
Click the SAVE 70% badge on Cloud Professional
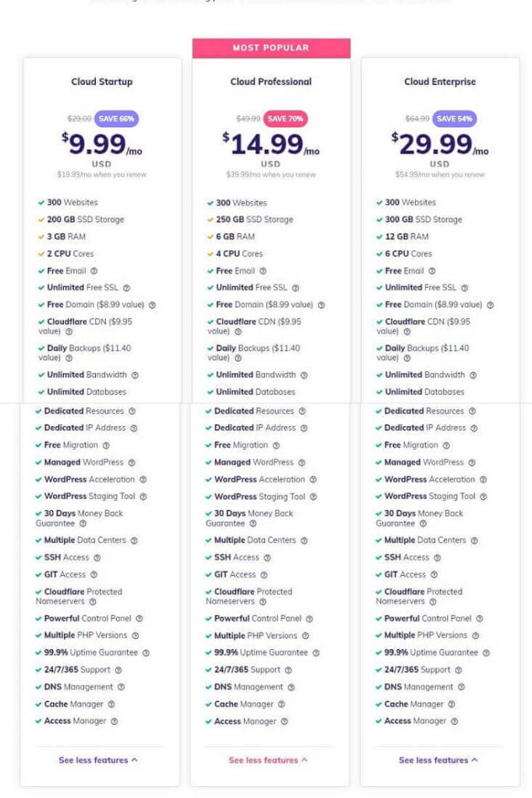pyautogui.click(x=285, y=118)
